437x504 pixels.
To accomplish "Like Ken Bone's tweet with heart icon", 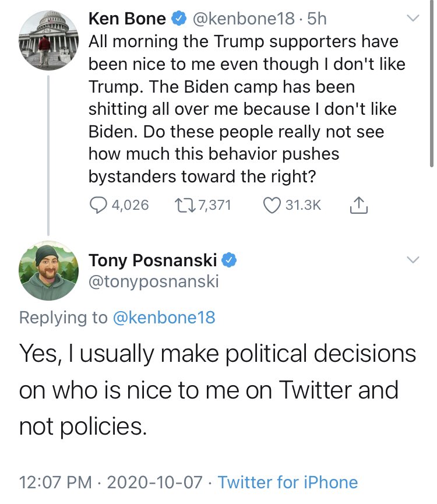I will coord(272,205).
